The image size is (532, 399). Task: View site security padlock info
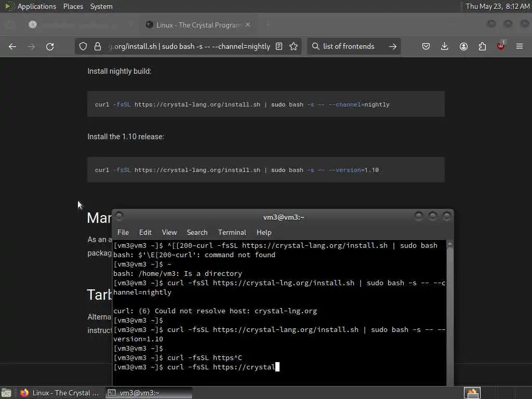pyautogui.click(x=98, y=46)
